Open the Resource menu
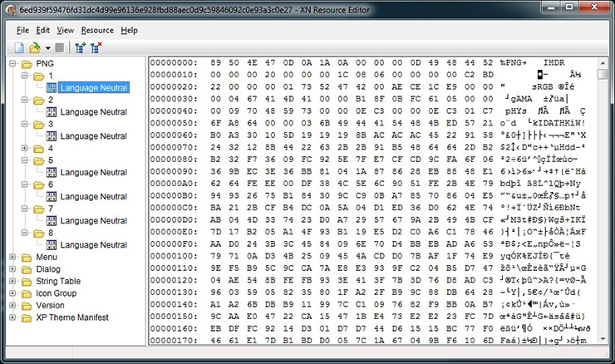Image resolution: width=615 pixels, height=364 pixels. tap(96, 30)
